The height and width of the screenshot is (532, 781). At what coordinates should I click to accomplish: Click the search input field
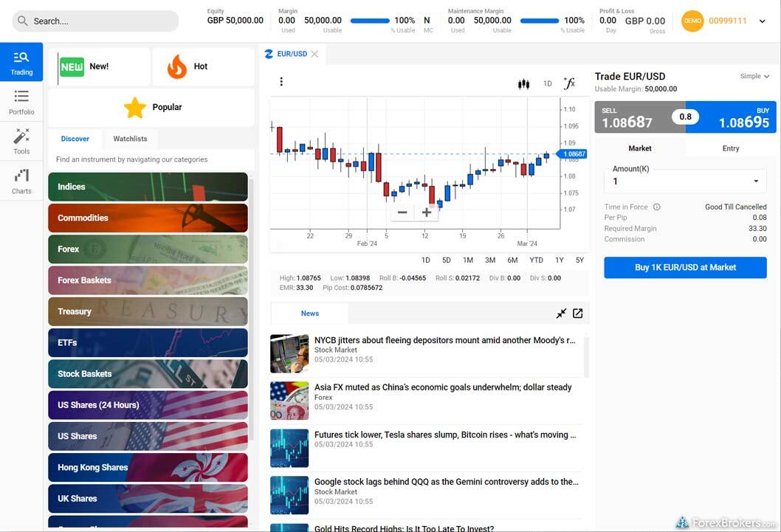pyautogui.click(x=96, y=21)
